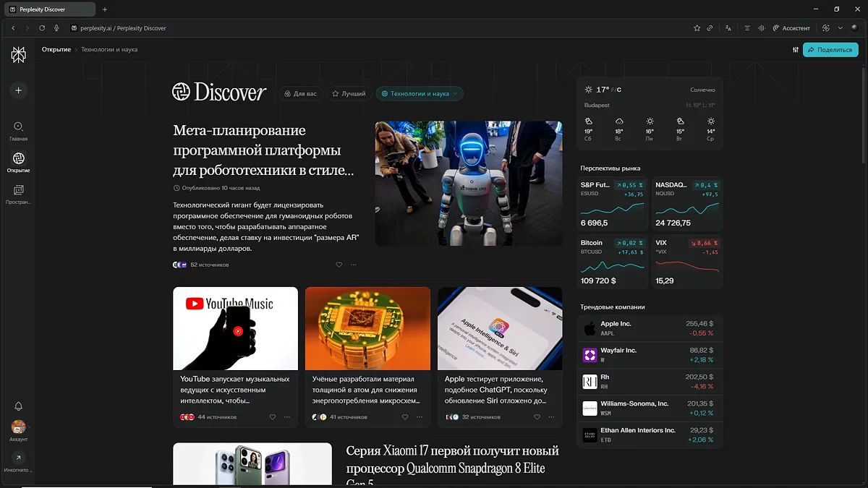Viewport: 868px width, 488px height.
Task: Click the plus button for new thread
Action: 19,90
